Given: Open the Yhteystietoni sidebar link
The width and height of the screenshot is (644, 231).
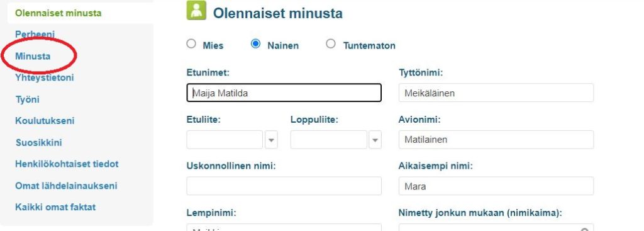Looking at the screenshot, I should tap(45, 77).
